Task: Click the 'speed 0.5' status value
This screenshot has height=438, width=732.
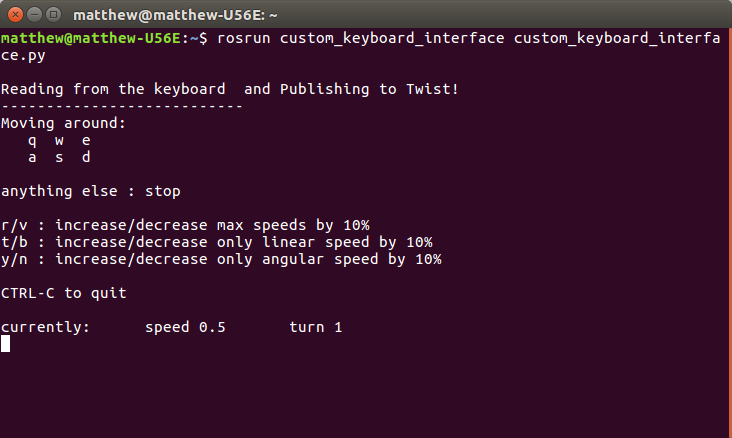Action: 185,327
